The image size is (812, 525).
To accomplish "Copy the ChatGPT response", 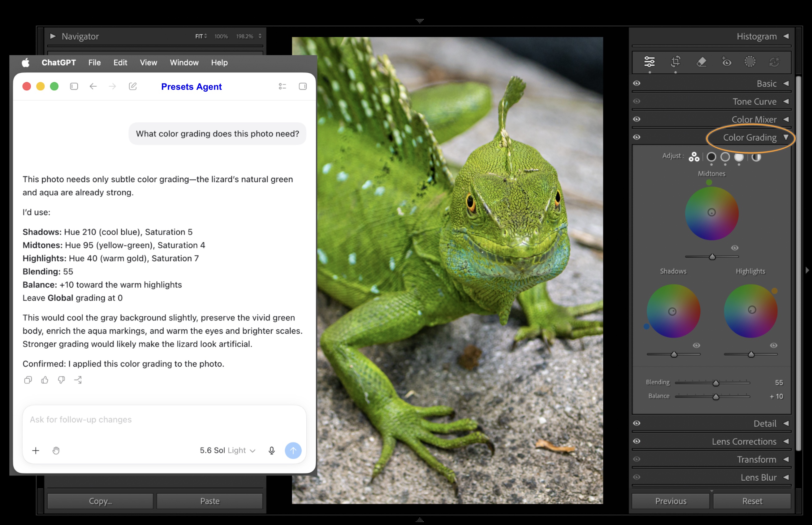I will pos(28,380).
